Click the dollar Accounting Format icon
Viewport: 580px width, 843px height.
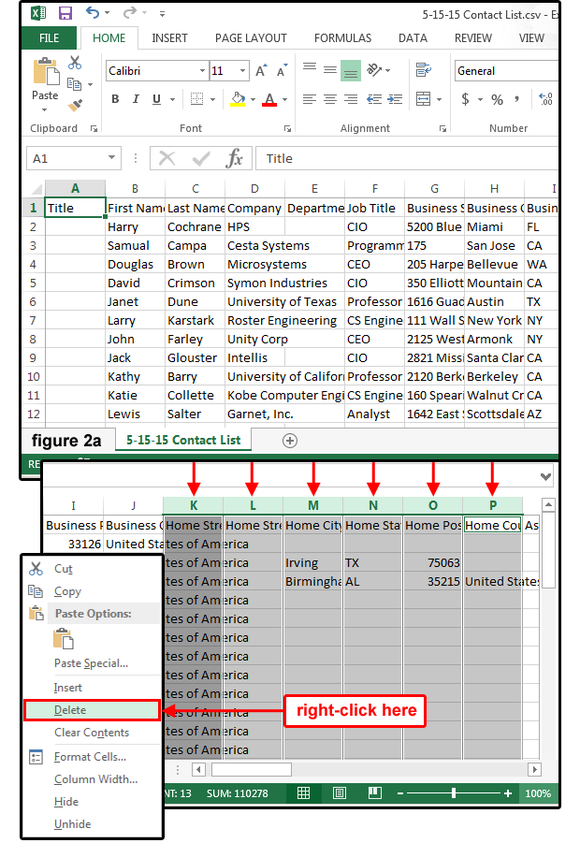point(465,99)
